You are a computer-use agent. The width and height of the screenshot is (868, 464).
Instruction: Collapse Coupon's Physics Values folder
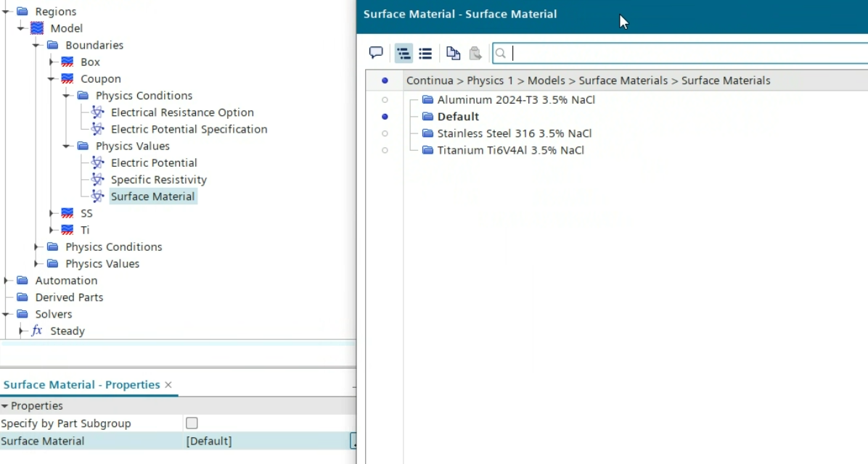click(67, 146)
